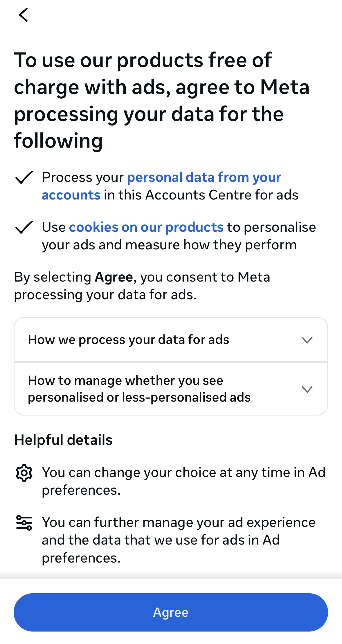The height and width of the screenshot is (644, 342).
Task: Click 'You can change your choice' text
Action: [x=183, y=472]
